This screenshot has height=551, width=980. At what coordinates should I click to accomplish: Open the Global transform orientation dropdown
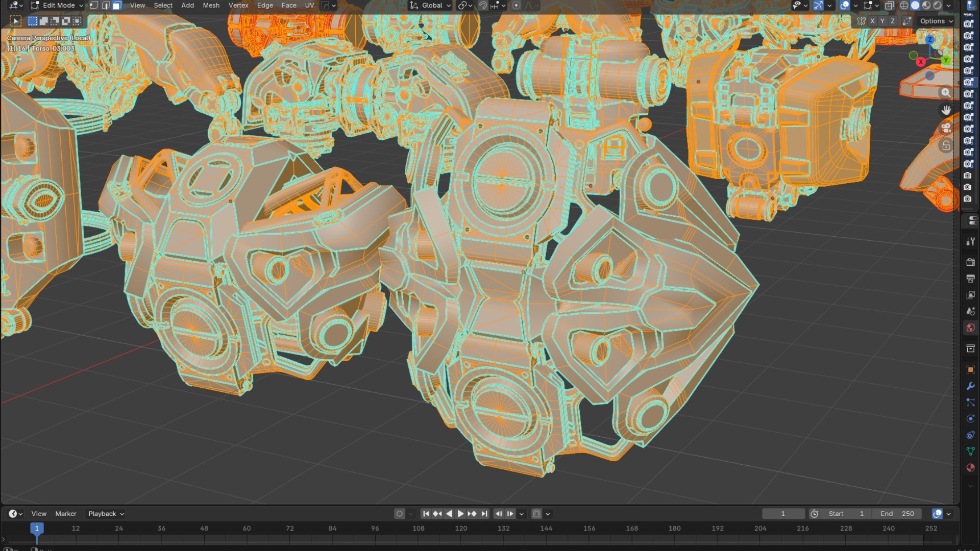point(431,6)
